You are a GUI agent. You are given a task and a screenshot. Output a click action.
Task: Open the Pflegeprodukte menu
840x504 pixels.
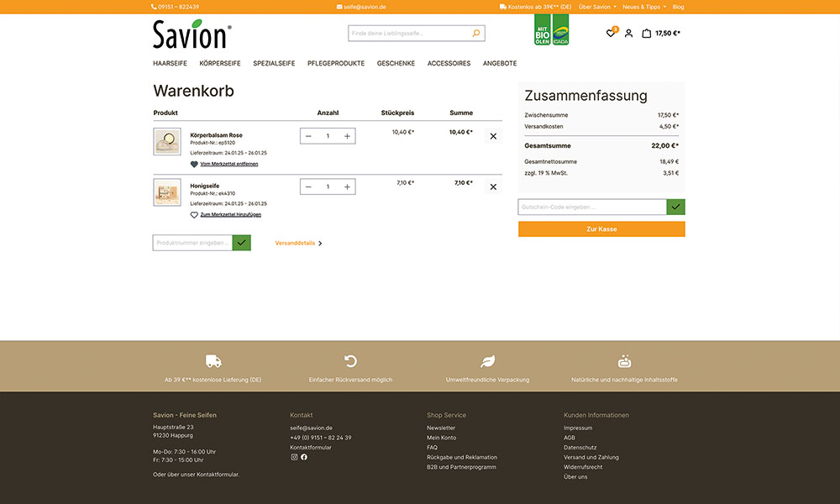coord(336,63)
